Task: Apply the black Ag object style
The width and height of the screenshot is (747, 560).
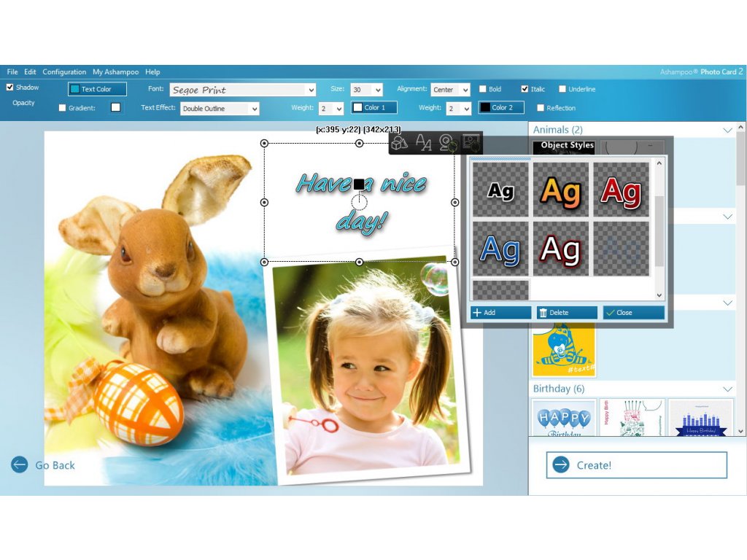Action: pyautogui.click(x=500, y=190)
